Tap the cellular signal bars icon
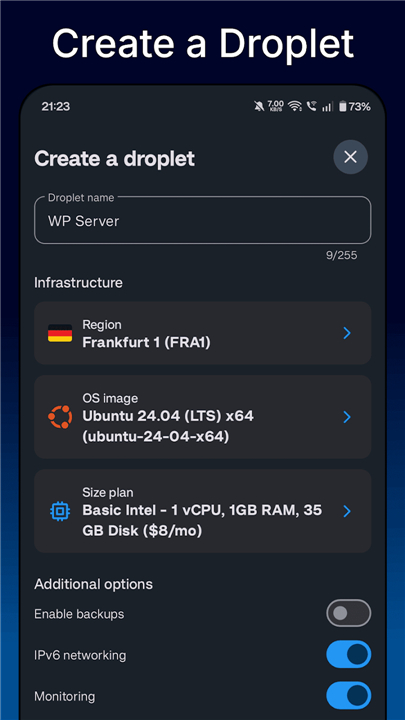The width and height of the screenshot is (405, 720). pyautogui.click(x=327, y=107)
